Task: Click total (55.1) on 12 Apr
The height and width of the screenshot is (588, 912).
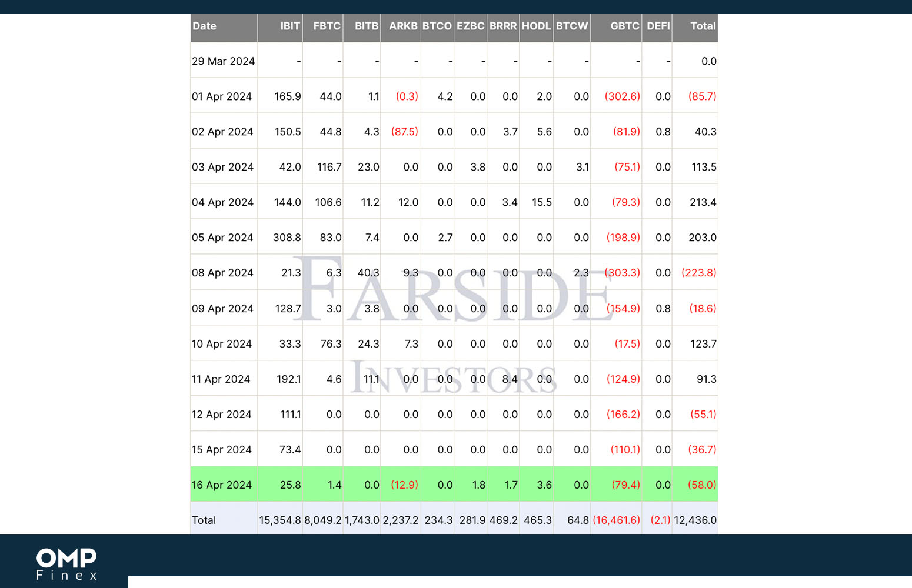Action: click(704, 415)
